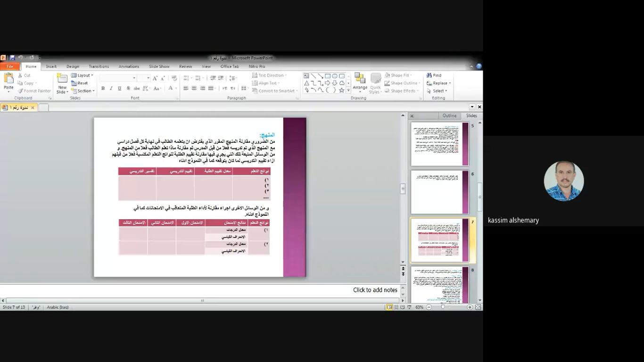
Task: Click to add notes field
Action: [x=200, y=290]
